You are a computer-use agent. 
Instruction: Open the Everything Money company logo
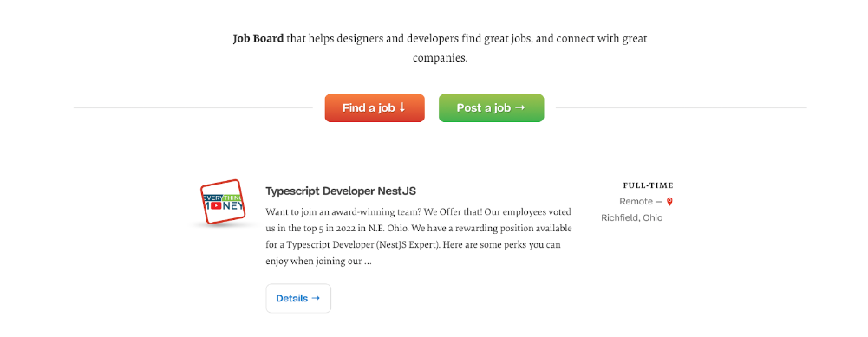pyautogui.click(x=222, y=202)
